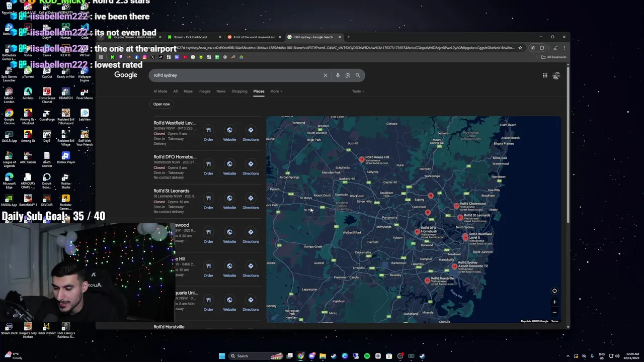Open the Google logo homepage link

(126, 75)
